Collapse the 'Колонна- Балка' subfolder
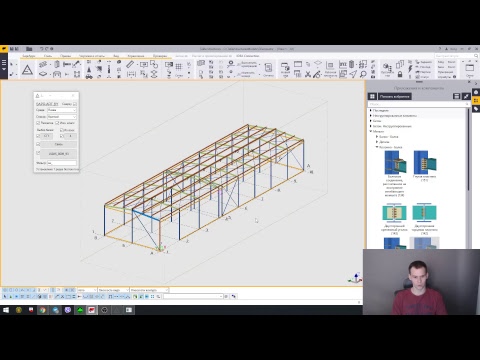Image resolution: width=480 pixels, height=360 pixels. (377, 147)
